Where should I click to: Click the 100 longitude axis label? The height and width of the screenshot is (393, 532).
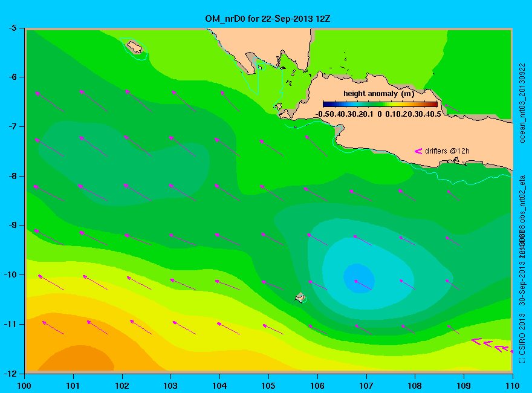[x=24, y=386]
